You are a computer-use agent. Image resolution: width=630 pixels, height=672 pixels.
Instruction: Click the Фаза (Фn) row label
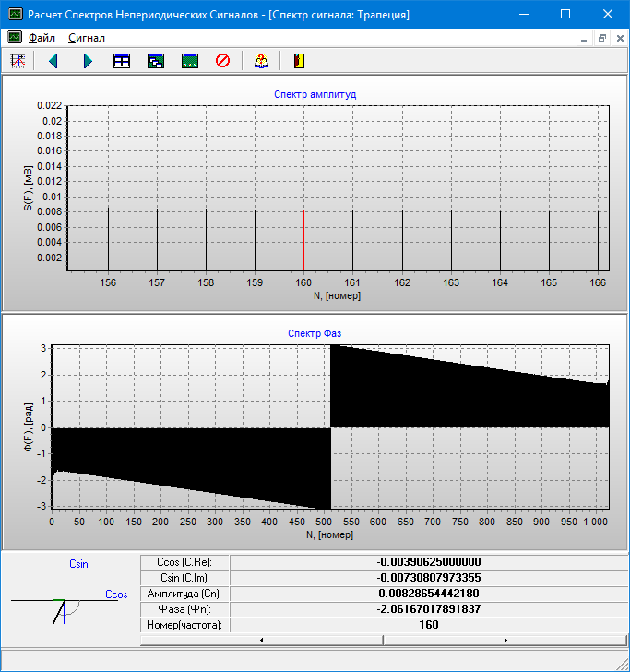pyautogui.click(x=184, y=609)
